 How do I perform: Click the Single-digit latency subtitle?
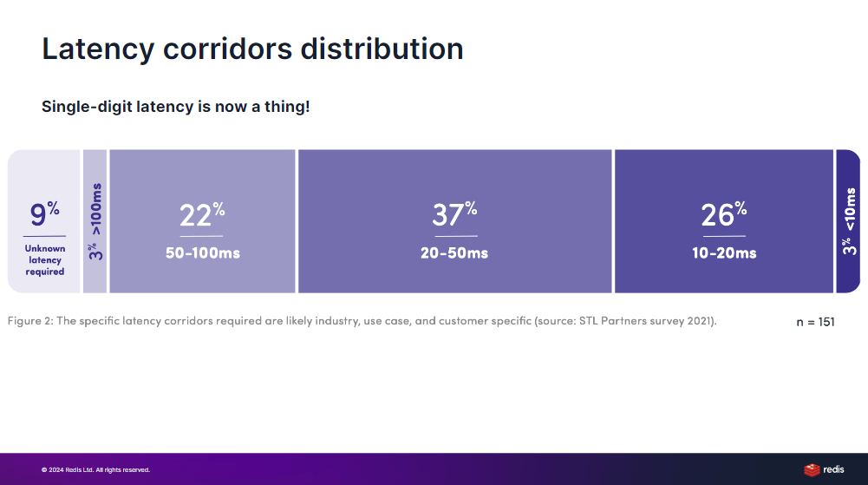[x=175, y=107]
